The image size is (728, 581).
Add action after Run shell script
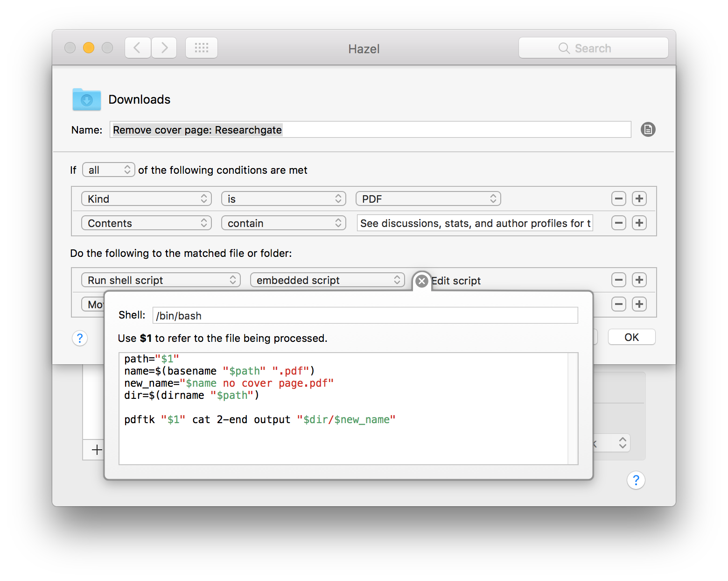point(639,280)
